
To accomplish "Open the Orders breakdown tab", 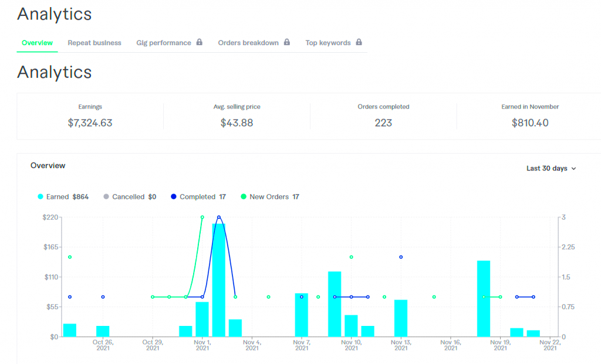I will [x=248, y=43].
